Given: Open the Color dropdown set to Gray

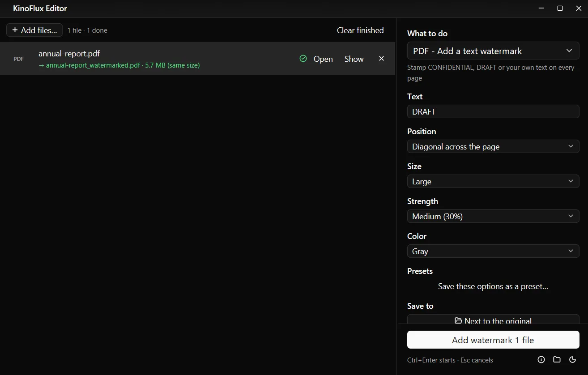Looking at the screenshot, I should (x=493, y=251).
